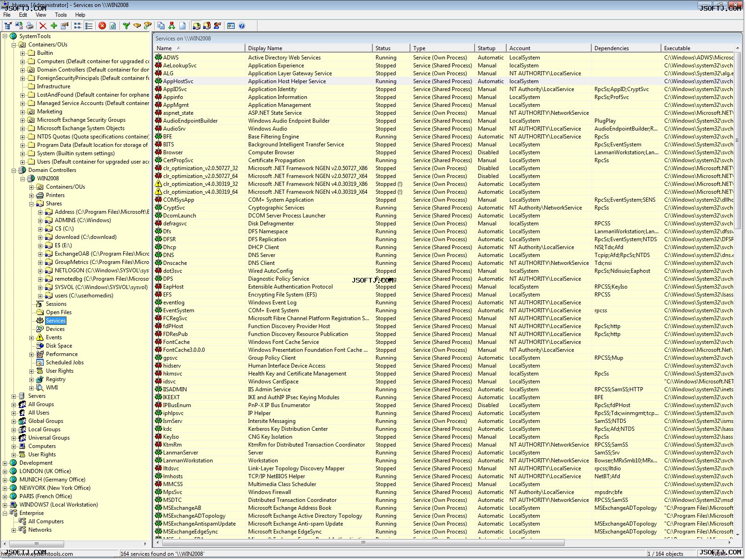
Task: Select the Kerberos Key Distribution Center row
Action: pyautogui.click(x=444, y=429)
